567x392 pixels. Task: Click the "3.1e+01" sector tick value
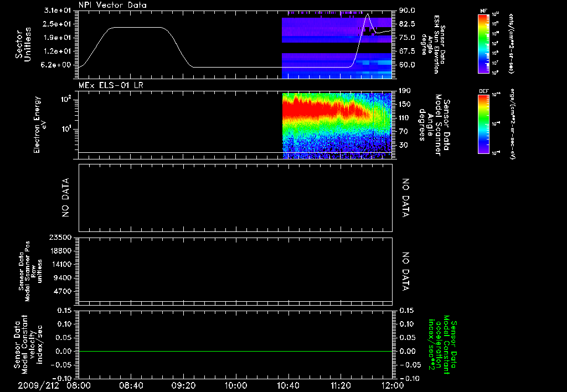(x=58, y=11)
